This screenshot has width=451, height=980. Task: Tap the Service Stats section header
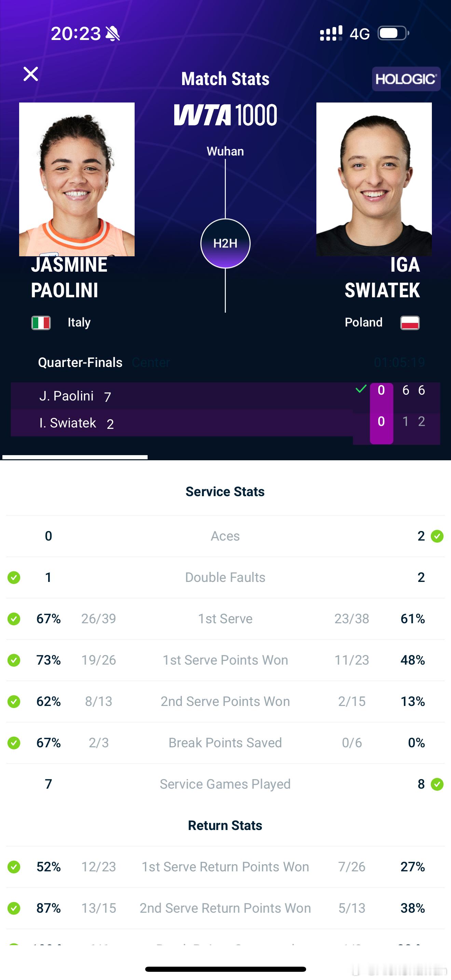pos(225,491)
